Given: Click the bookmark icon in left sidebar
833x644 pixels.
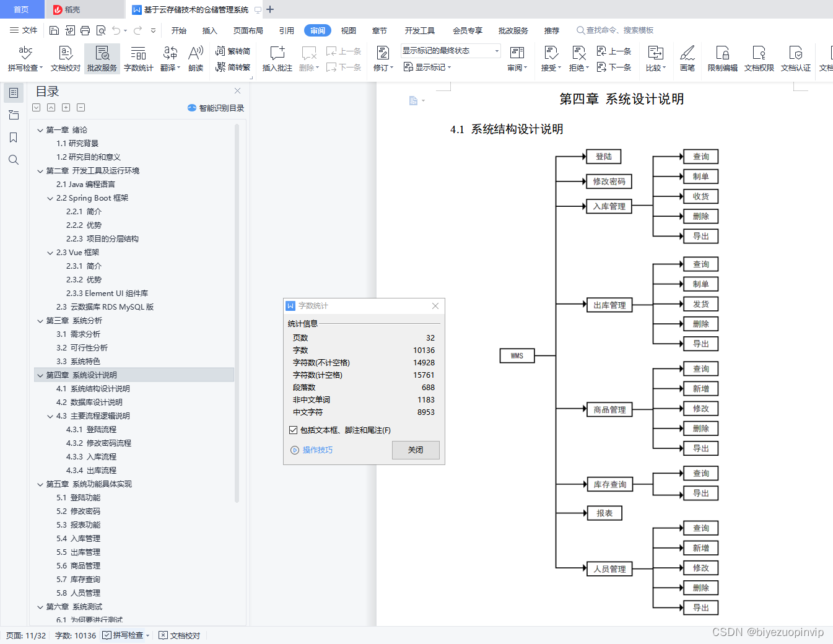Looking at the screenshot, I should [14, 137].
